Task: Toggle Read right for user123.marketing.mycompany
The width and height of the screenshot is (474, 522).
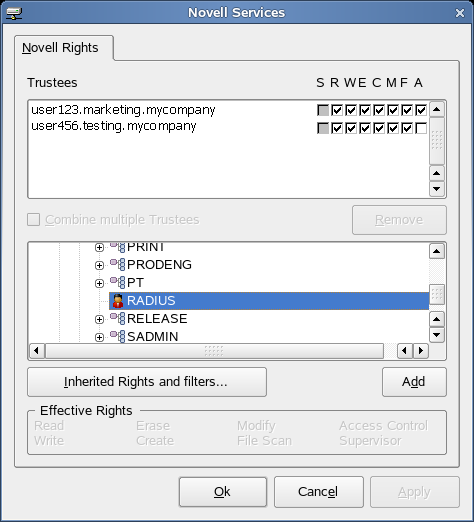Action: (x=337, y=110)
